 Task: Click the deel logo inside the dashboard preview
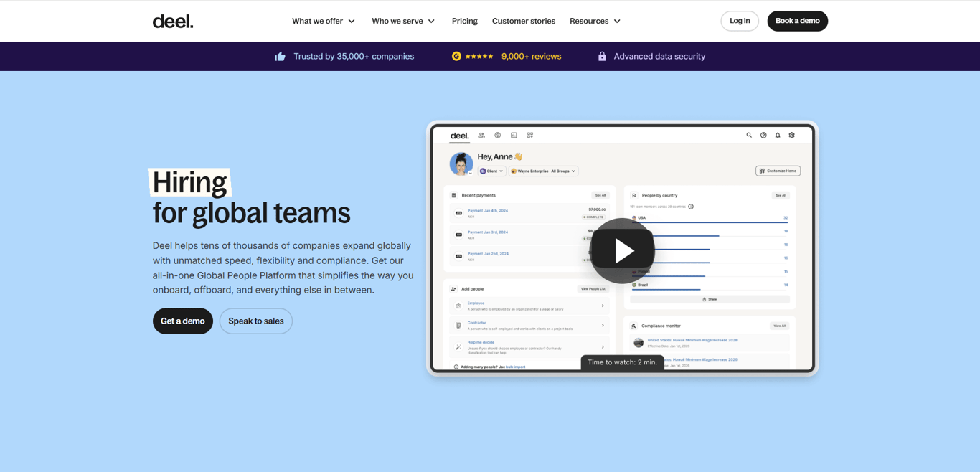coord(459,136)
